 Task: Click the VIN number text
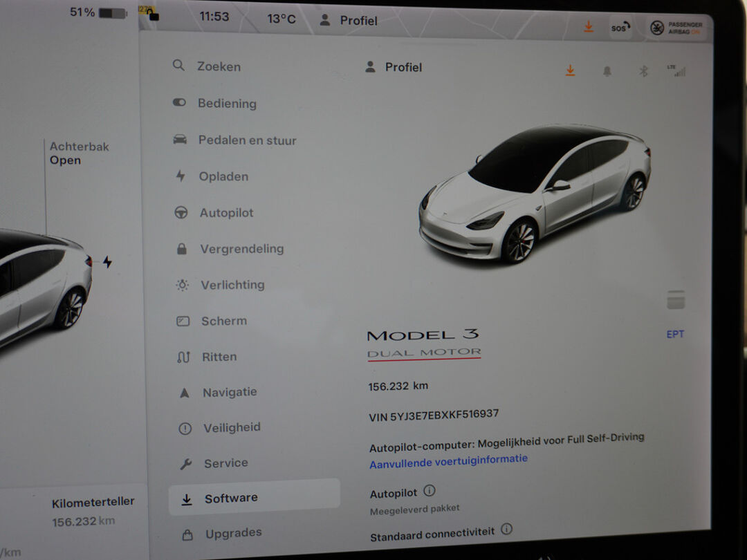point(434,416)
